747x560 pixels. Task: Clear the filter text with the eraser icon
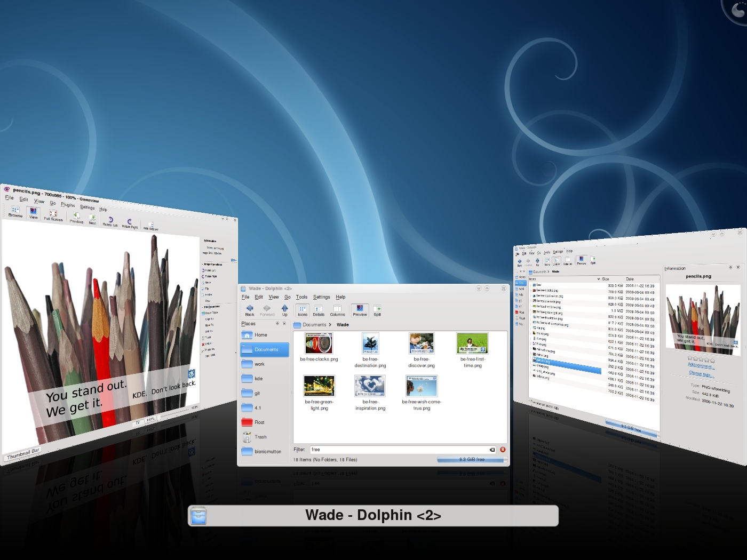pos(492,450)
